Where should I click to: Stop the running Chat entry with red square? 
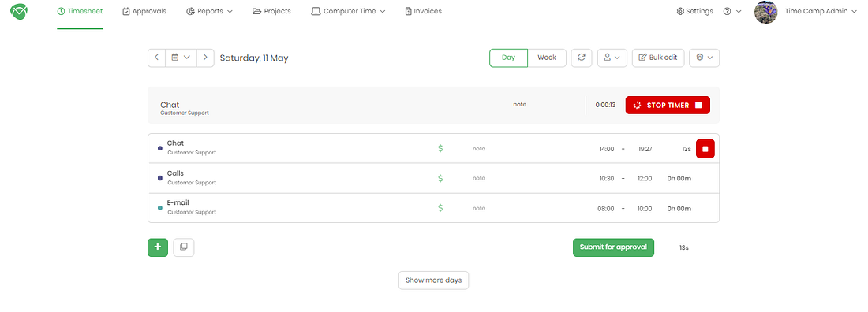click(x=705, y=149)
